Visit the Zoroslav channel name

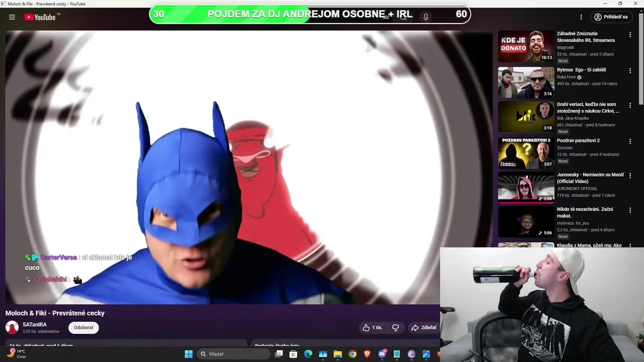tap(566, 148)
